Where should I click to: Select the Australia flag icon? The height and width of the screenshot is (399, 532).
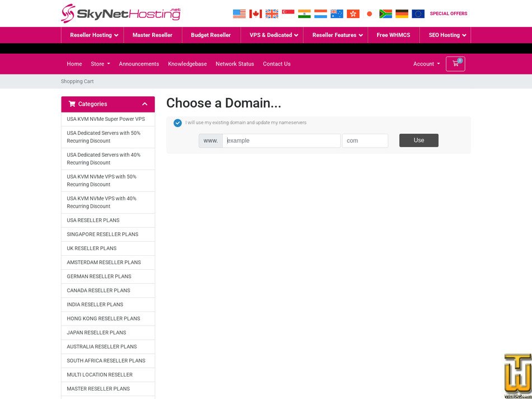coord(337,13)
